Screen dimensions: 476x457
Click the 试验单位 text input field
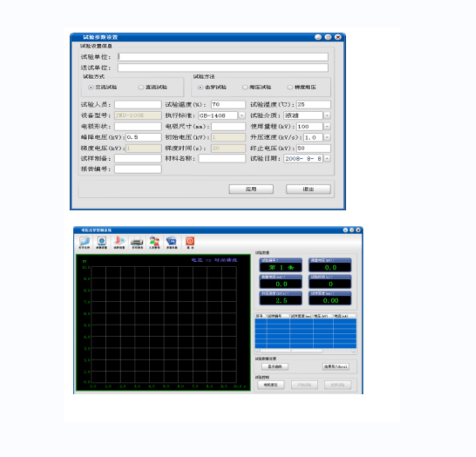[222, 57]
